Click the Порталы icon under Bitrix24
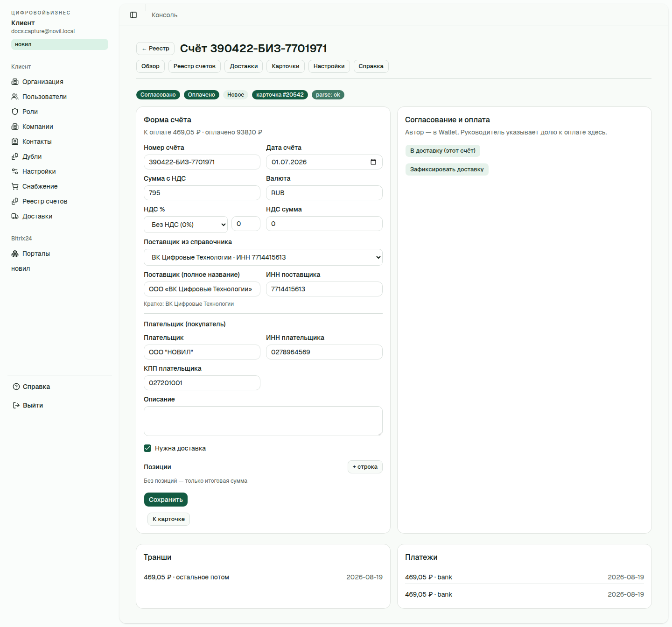672x627 pixels. point(15,254)
